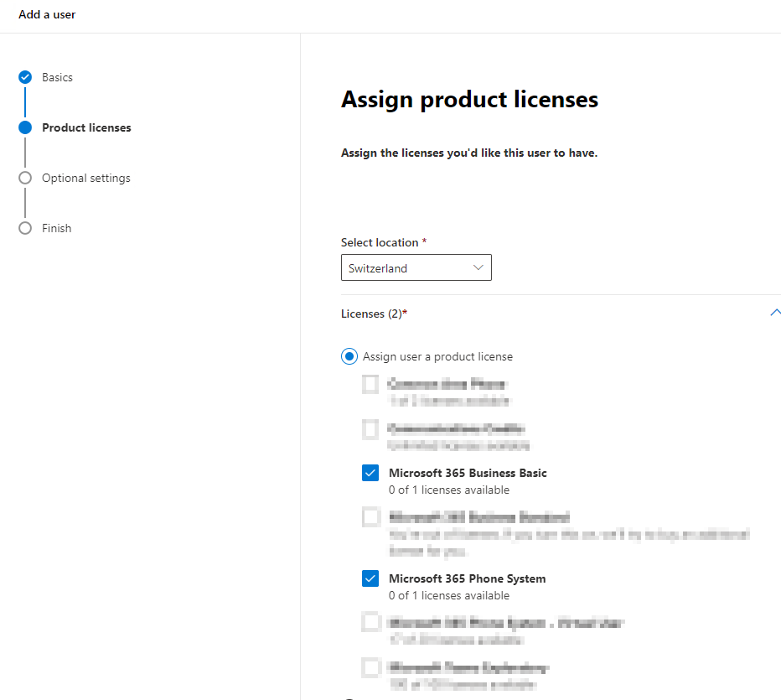Uncheck Microsoft 365 Business Basic license
The width and height of the screenshot is (781, 700).
click(370, 473)
